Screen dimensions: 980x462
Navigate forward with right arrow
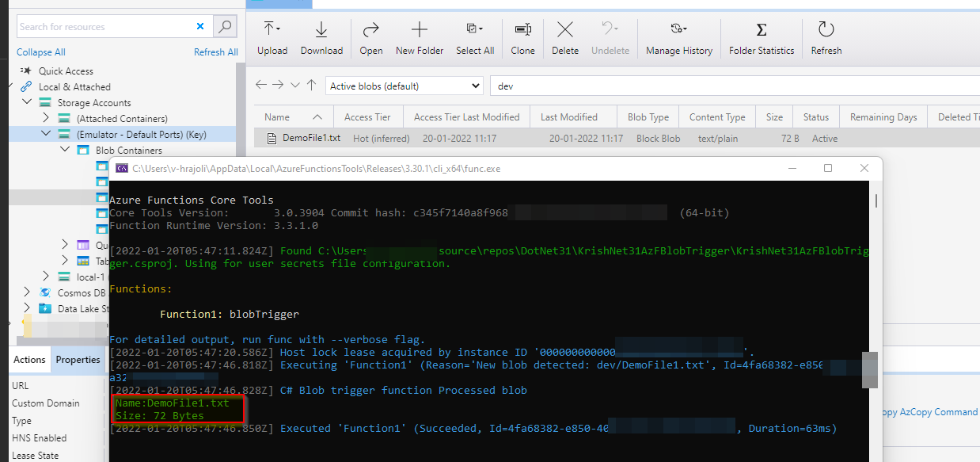[278, 86]
